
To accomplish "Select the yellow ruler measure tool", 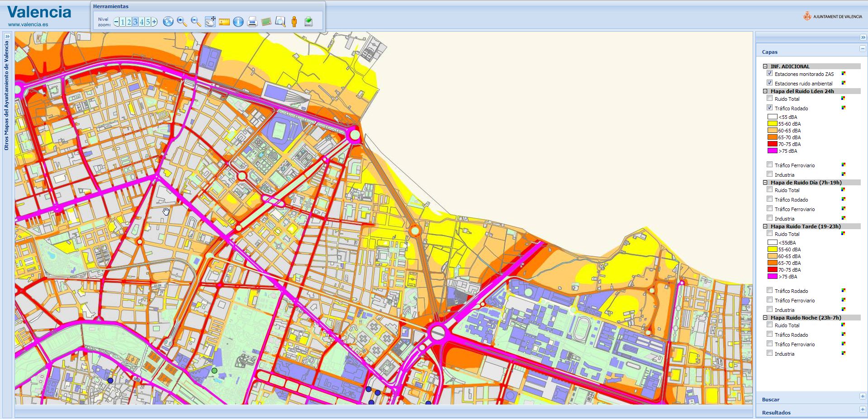I will [224, 22].
